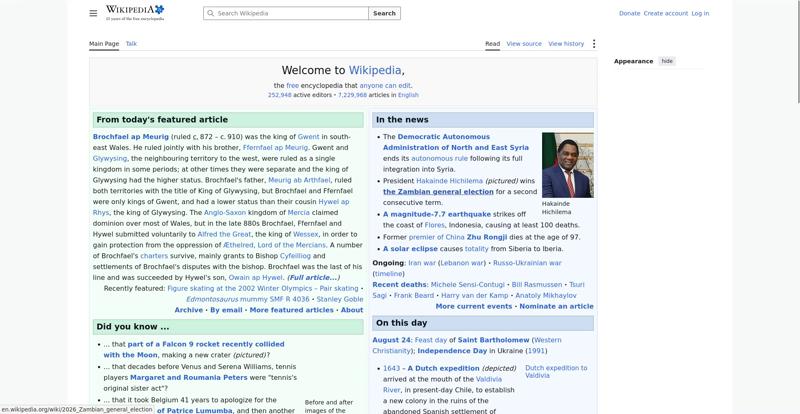Open the Bill Rasmussen link

tap(537, 284)
